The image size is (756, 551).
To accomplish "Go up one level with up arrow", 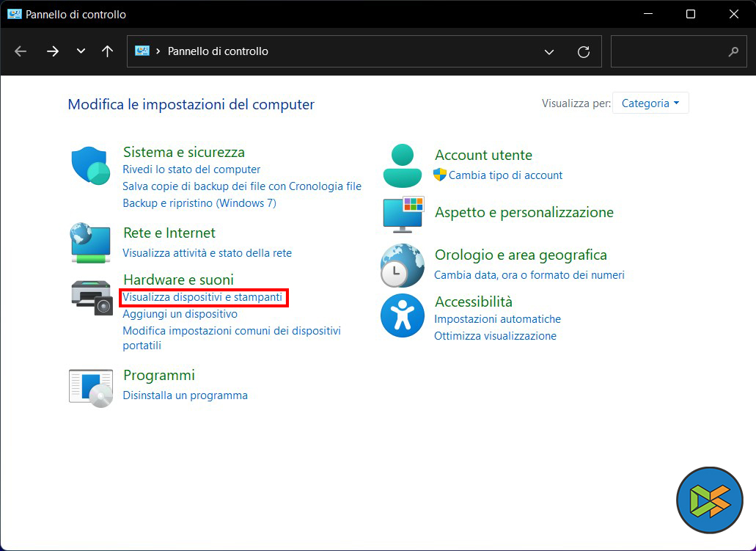I will [108, 51].
